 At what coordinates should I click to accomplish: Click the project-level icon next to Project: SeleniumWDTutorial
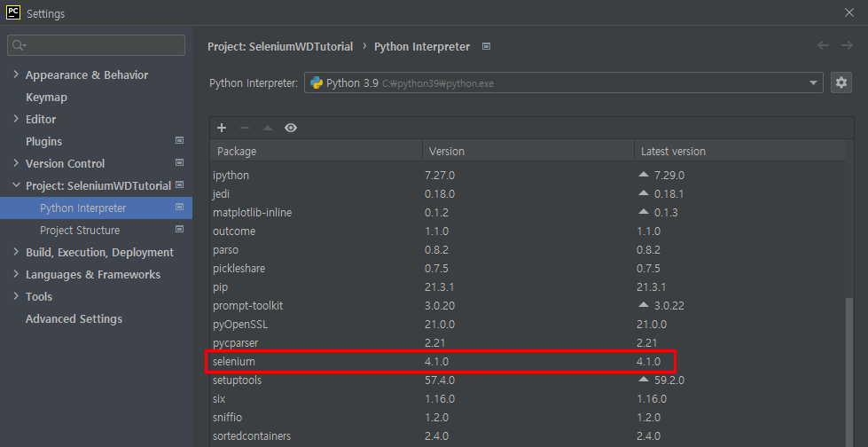point(179,185)
